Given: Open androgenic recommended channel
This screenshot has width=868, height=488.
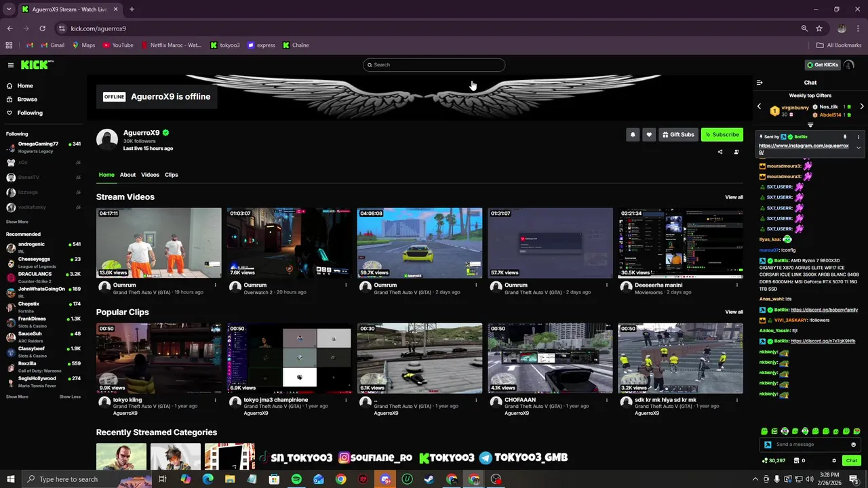Looking at the screenshot, I should [x=43, y=247].
